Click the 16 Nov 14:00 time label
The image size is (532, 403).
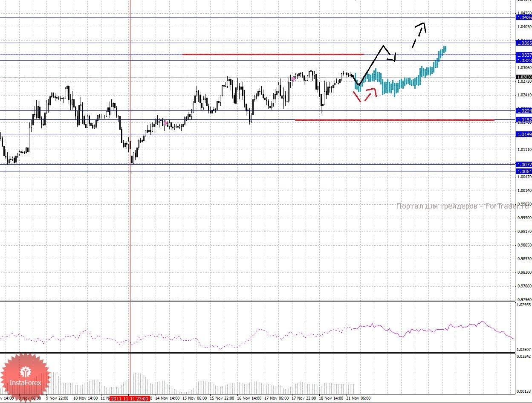coord(249,398)
